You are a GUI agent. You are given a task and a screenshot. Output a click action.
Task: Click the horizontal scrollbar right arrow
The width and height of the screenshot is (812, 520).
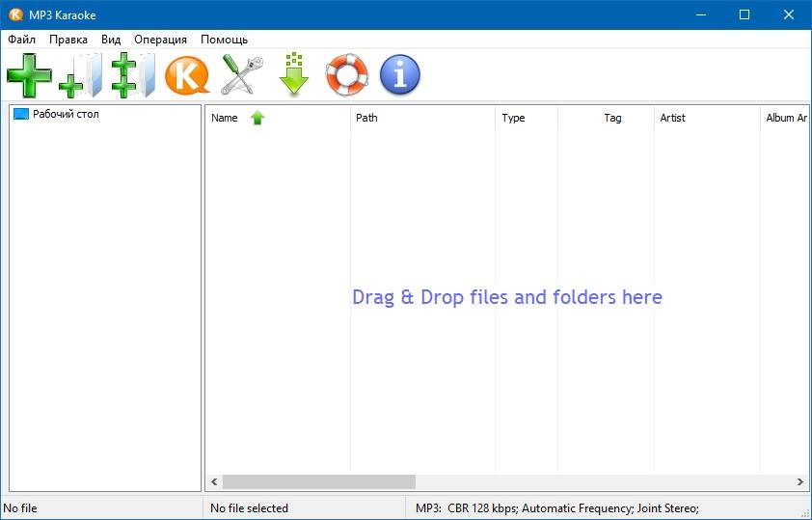pos(800,481)
